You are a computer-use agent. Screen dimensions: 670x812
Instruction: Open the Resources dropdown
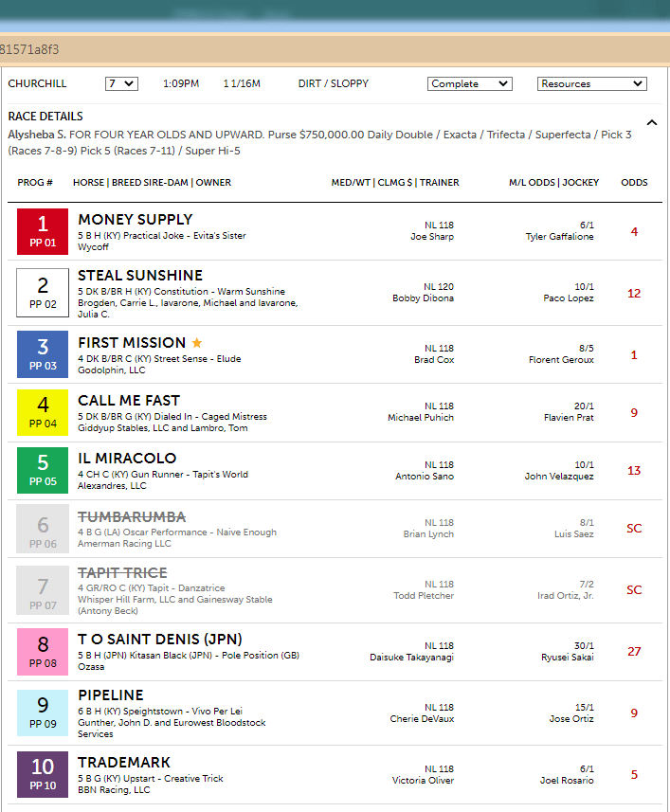(591, 84)
